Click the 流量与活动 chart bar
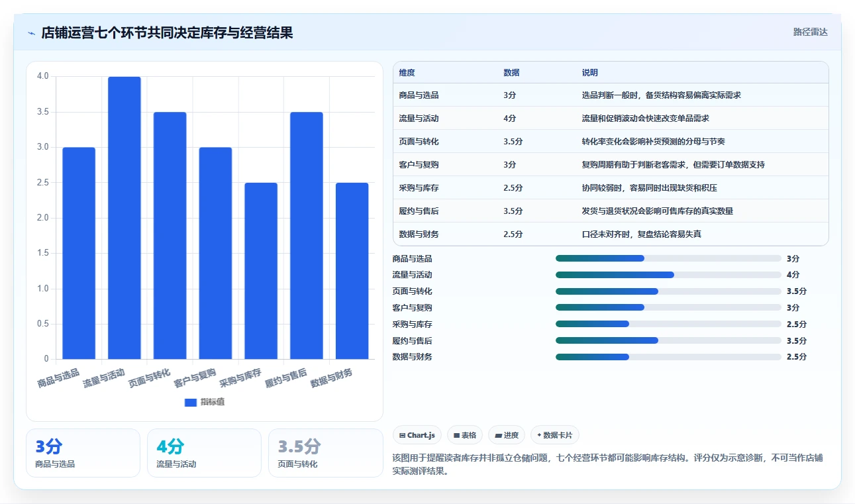Viewport: 855px width, 504px height. (x=125, y=218)
